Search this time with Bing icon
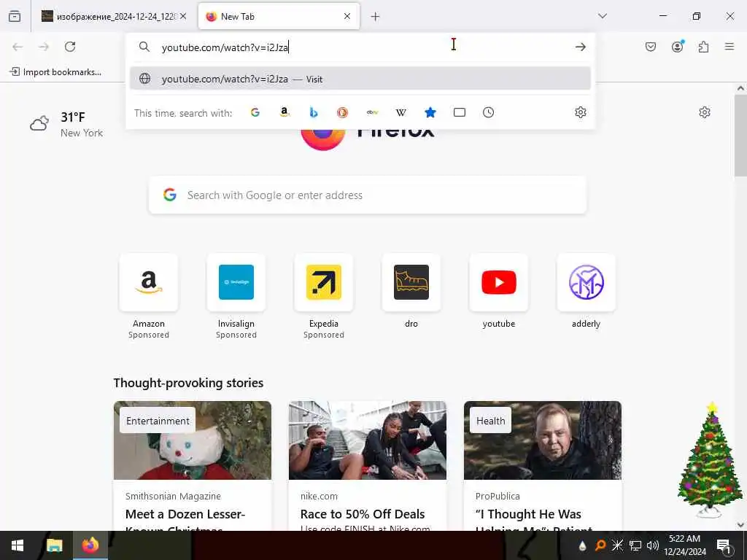 point(314,112)
